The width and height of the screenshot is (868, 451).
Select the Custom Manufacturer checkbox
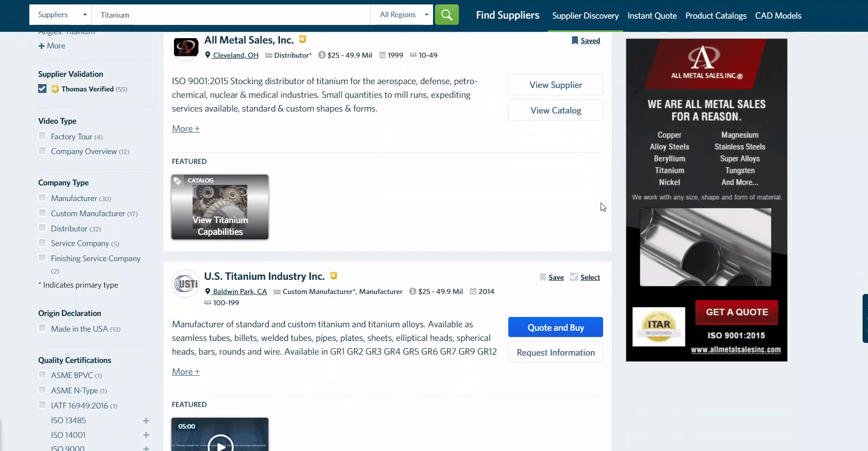(x=43, y=213)
